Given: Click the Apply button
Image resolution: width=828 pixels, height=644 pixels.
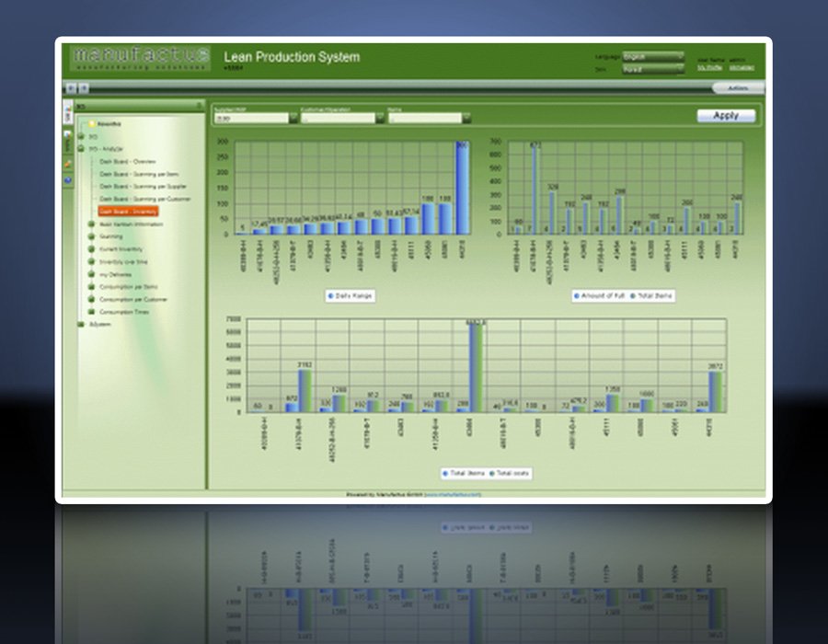Looking at the screenshot, I should 726,116.
